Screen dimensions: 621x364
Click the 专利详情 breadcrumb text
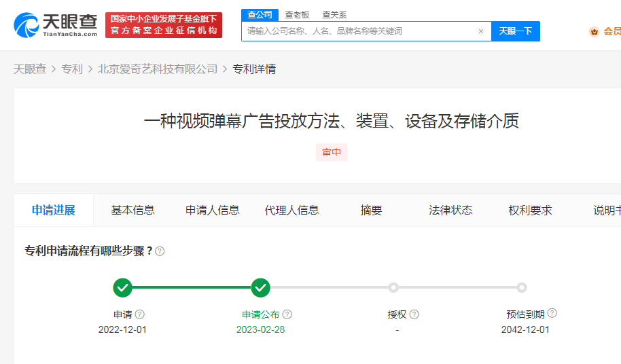point(254,69)
